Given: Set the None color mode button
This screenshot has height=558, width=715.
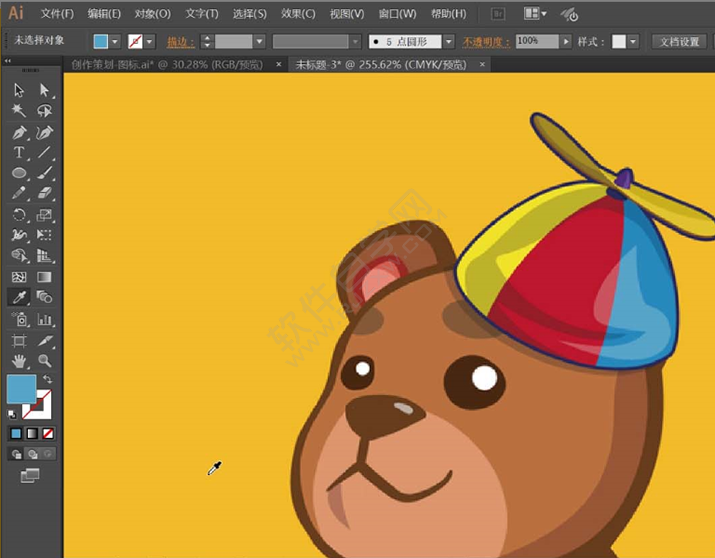Looking at the screenshot, I should 48,433.
